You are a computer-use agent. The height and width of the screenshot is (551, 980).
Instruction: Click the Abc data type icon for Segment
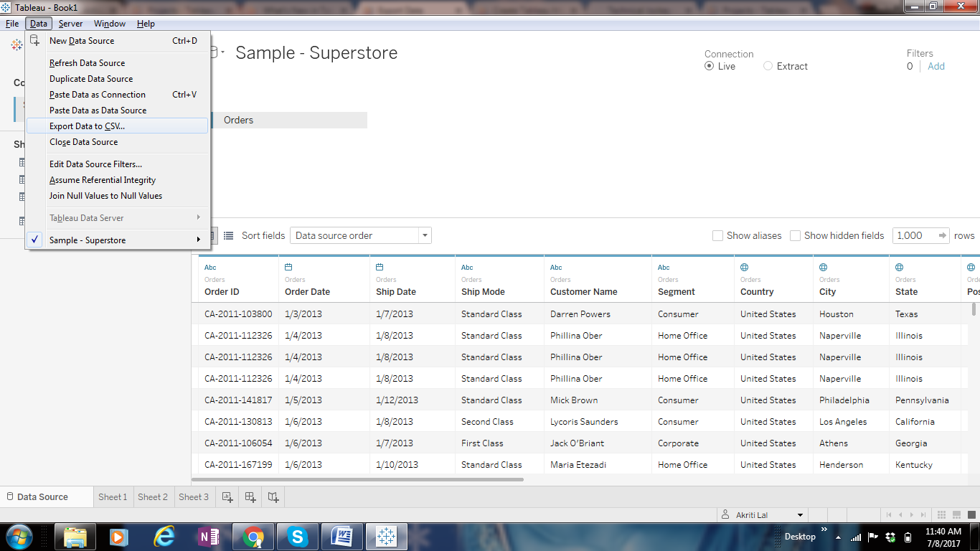664,268
